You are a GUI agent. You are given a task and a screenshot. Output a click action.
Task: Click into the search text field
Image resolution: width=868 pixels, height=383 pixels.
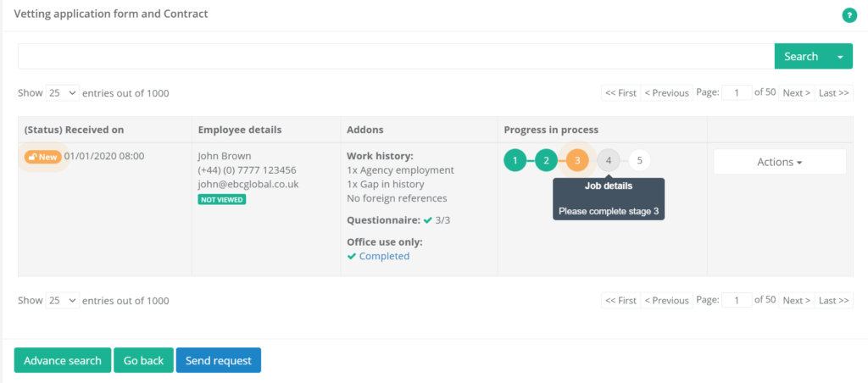(396, 57)
